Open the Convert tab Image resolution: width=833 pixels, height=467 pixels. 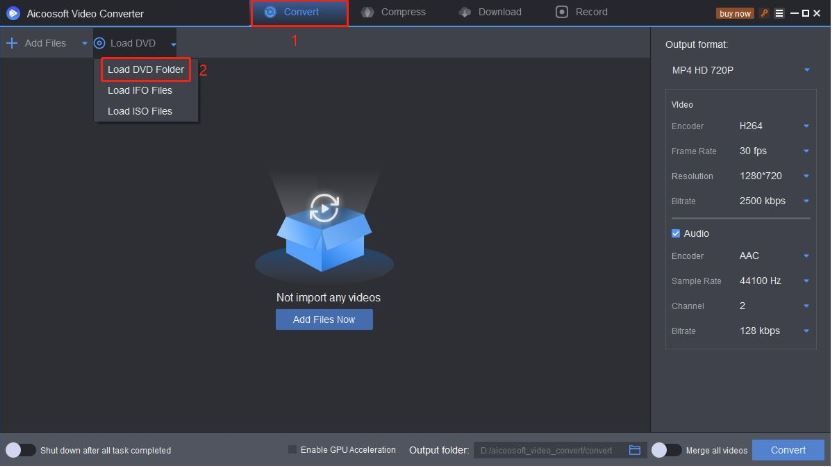tap(300, 12)
